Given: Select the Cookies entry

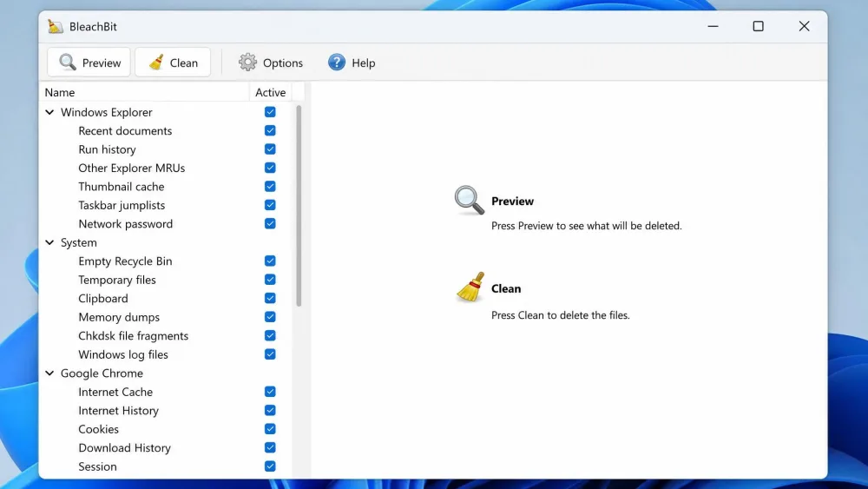Looking at the screenshot, I should click(x=99, y=429).
